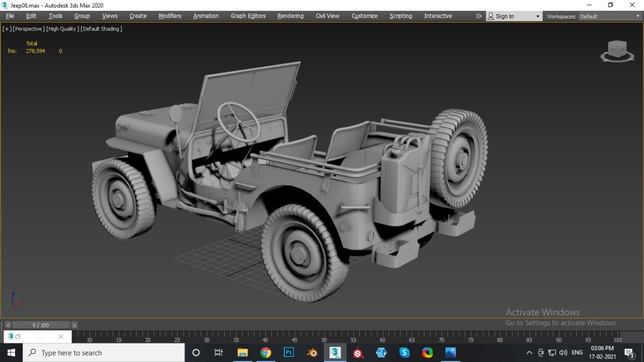The width and height of the screenshot is (644, 362).
Task: Click frame 100 on the timeline
Action: coord(617,340)
